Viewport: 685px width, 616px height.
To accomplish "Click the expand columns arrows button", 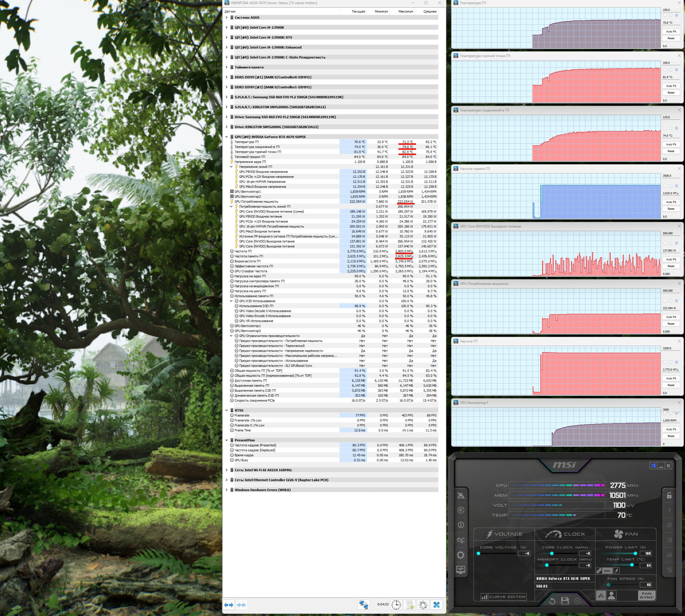I will click(229, 605).
